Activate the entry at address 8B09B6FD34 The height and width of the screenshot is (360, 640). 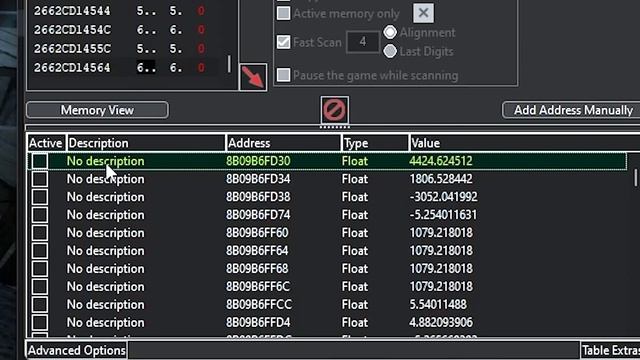click(x=40, y=179)
